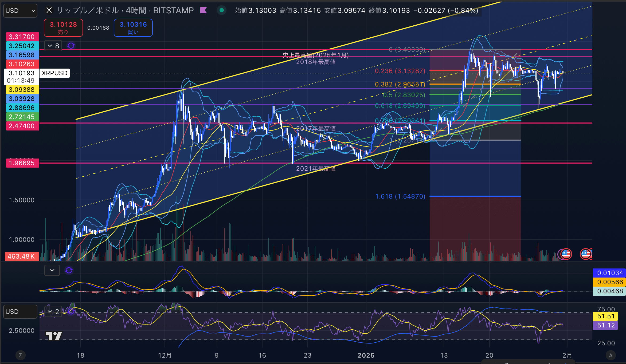
Task: Select the 2021年最高値 text annotation
Action: 316,169
